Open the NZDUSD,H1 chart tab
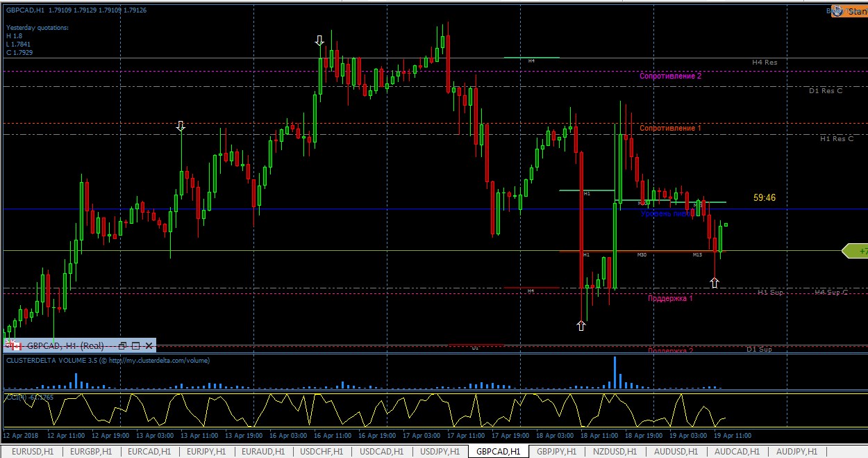 [617, 452]
